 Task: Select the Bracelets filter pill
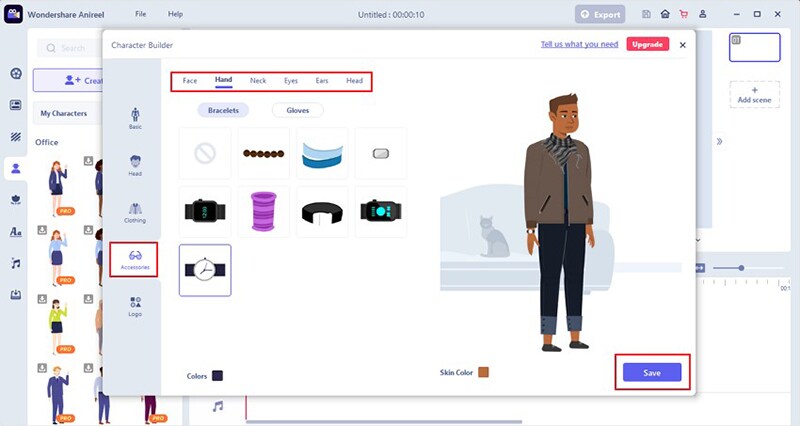tap(223, 110)
